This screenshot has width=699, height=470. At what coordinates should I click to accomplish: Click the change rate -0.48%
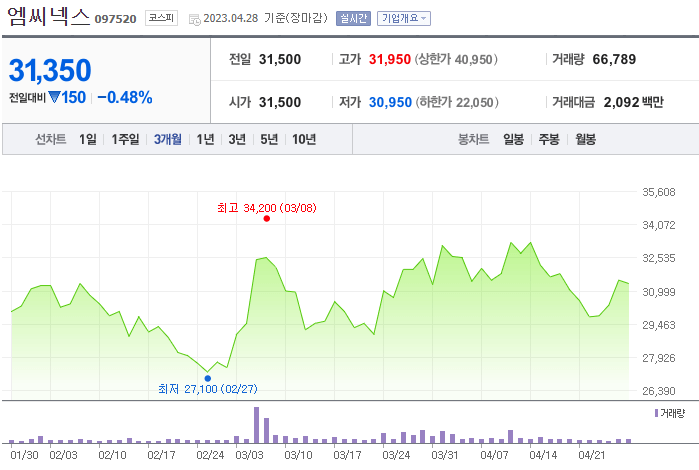point(125,97)
